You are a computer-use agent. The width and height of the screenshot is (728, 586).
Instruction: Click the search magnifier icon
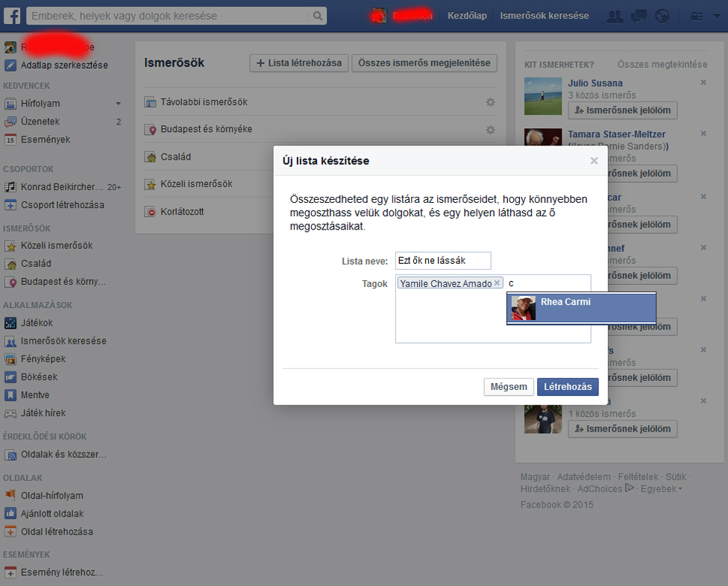(318, 16)
